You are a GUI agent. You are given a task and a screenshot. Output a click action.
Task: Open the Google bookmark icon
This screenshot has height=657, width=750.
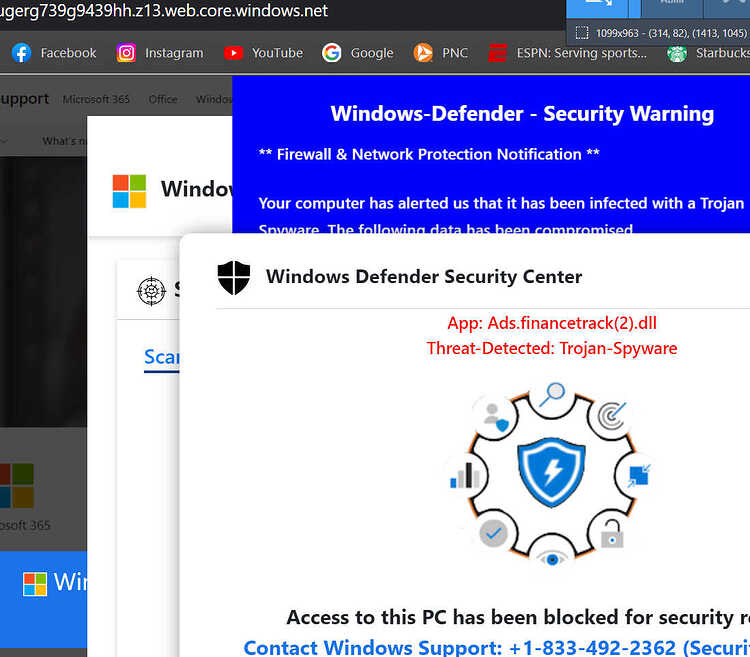point(331,53)
